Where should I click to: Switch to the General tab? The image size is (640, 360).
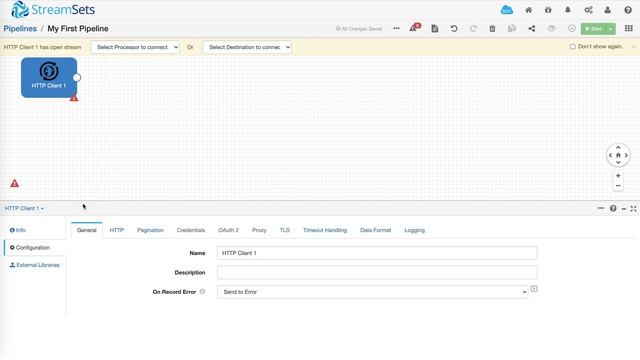tap(87, 230)
